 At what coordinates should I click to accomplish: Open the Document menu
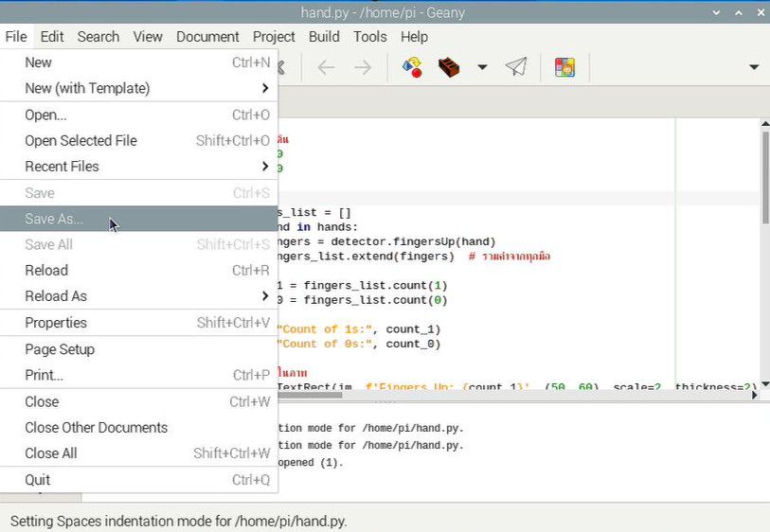207,37
